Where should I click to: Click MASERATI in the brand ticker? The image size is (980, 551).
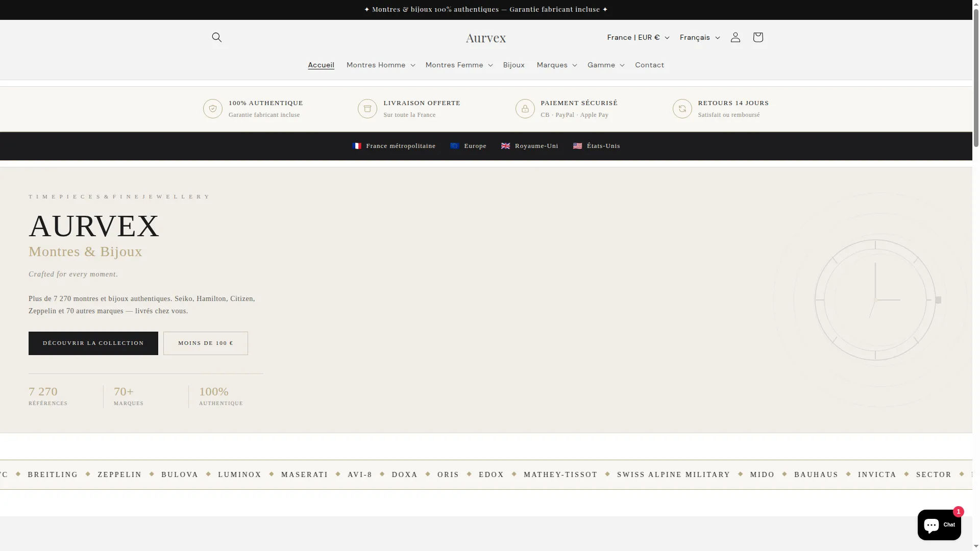coord(304,474)
